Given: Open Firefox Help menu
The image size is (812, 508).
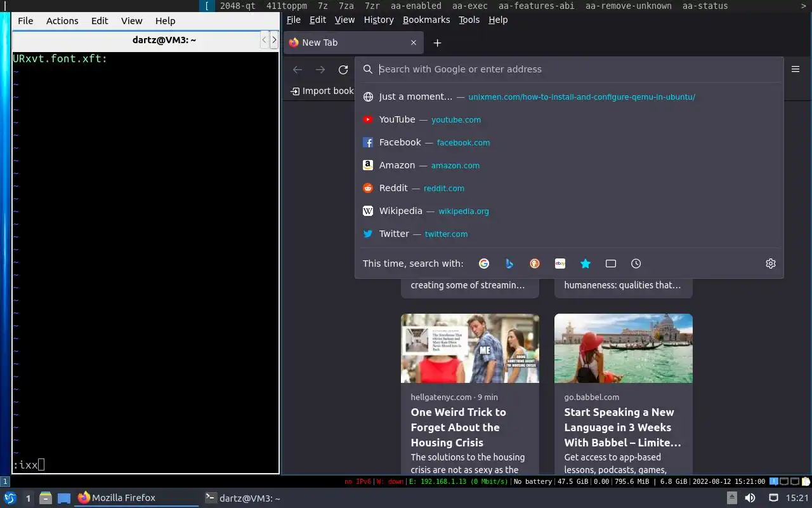Looking at the screenshot, I should point(498,20).
